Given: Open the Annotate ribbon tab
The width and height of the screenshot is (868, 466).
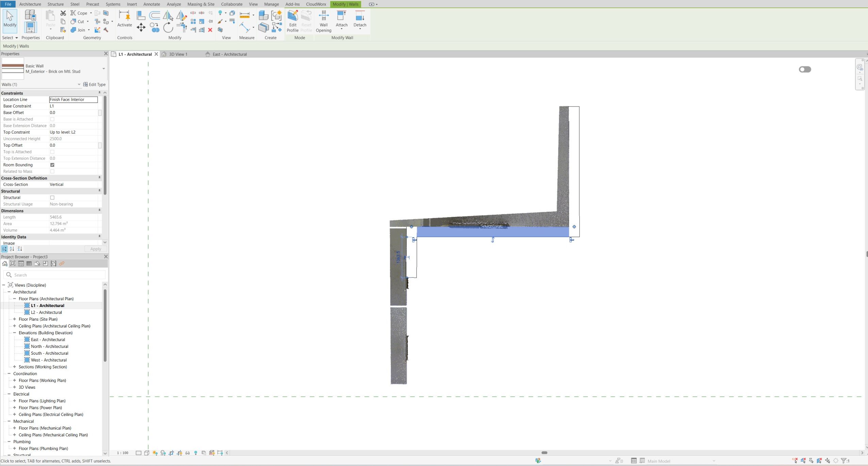Looking at the screenshot, I should click(x=151, y=4).
